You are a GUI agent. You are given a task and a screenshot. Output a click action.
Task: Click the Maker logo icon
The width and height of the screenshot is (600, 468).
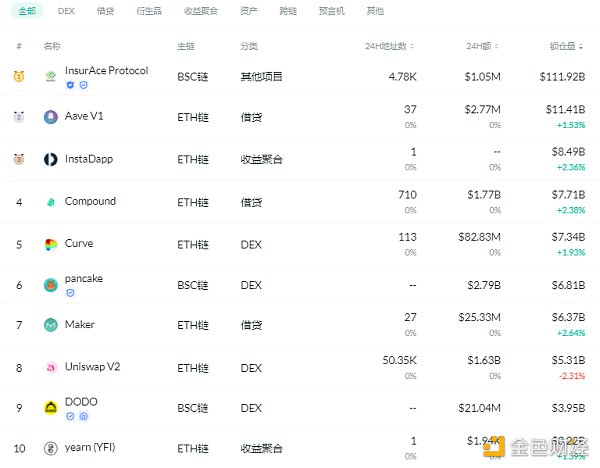coord(51,325)
